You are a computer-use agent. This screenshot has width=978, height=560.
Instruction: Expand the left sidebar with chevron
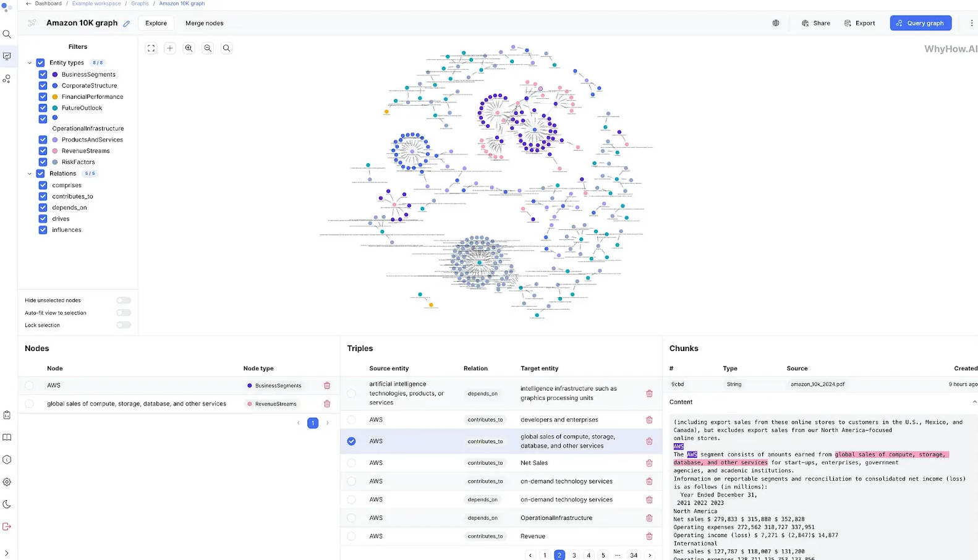(7, 553)
